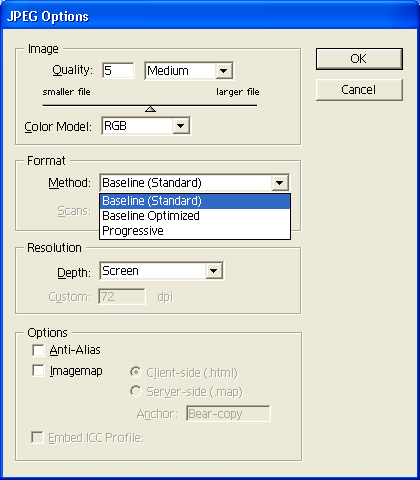Check the Embed ICC Profile box
The image size is (420, 480).
pos(37,437)
